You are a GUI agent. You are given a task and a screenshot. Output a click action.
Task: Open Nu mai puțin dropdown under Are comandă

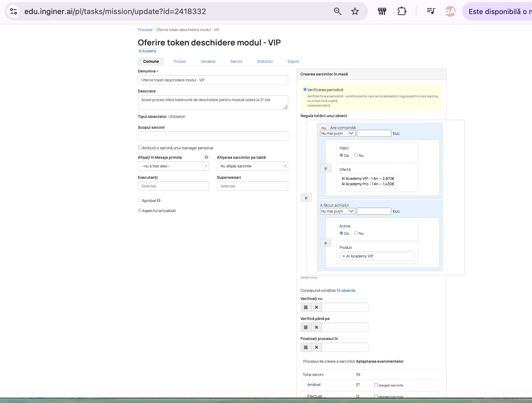point(338,133)
